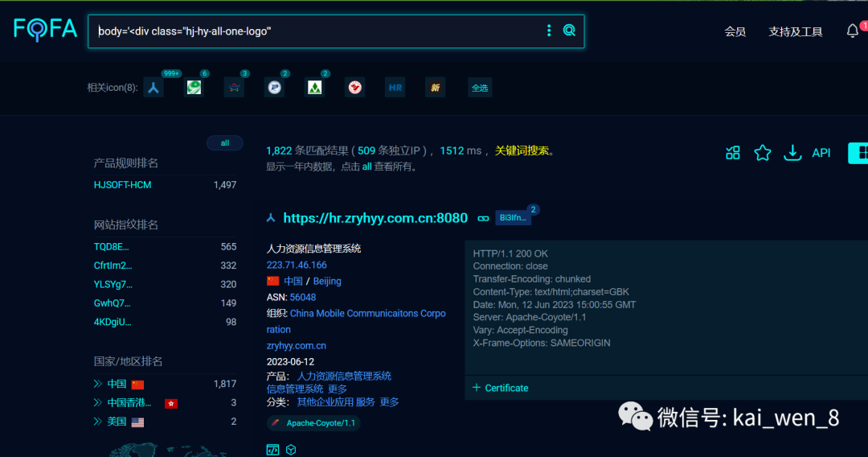
Task: Open the 会员 menu
Action: tap(735, 31)
